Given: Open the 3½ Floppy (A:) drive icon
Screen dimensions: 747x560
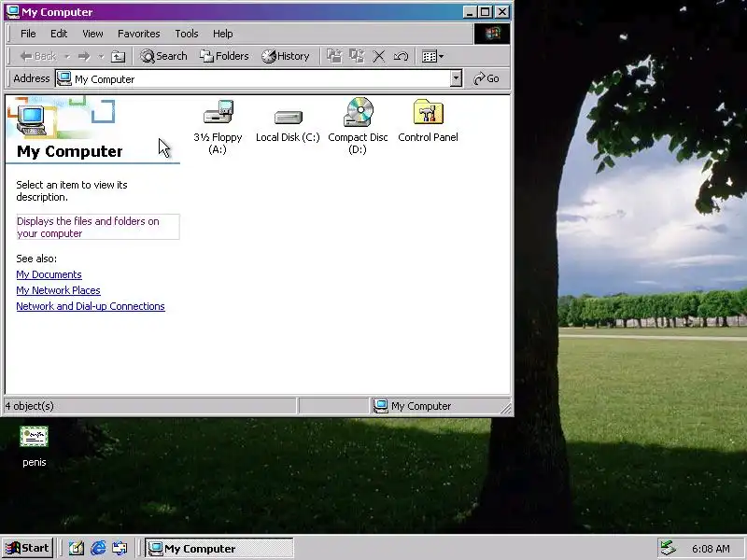Looking at the screenshot, I should pyautogui.click(x=218, y=113).
